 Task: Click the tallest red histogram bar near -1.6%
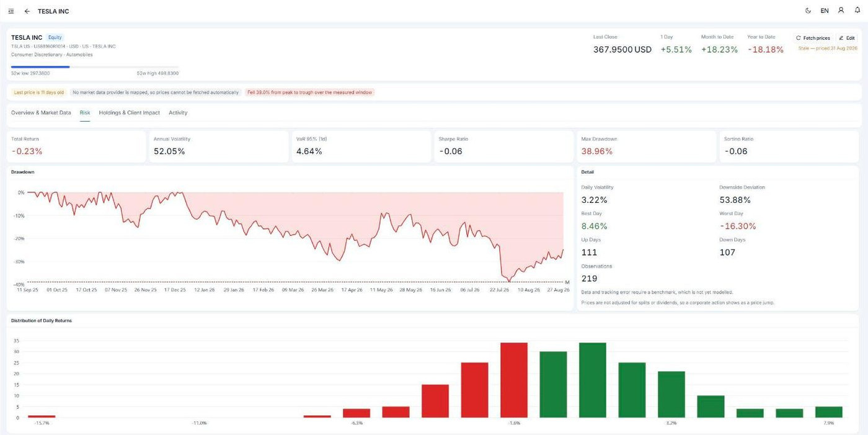pos(513,380)
